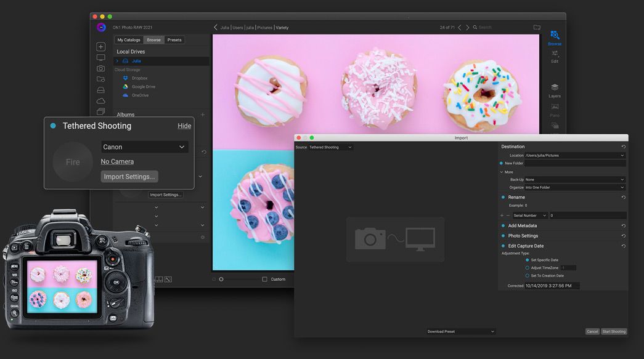Go to previous photo arrow
Viewport: 644px width, 359px height.
[460, 28]
